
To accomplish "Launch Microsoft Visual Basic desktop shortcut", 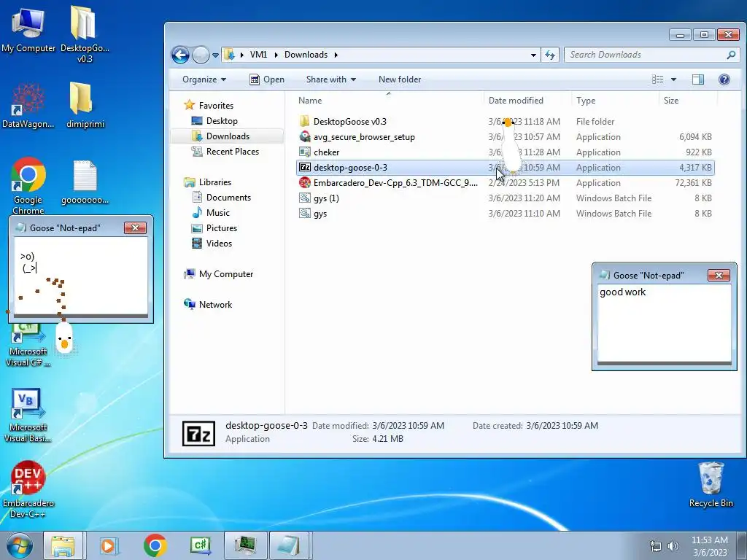I will pos(28,415).
